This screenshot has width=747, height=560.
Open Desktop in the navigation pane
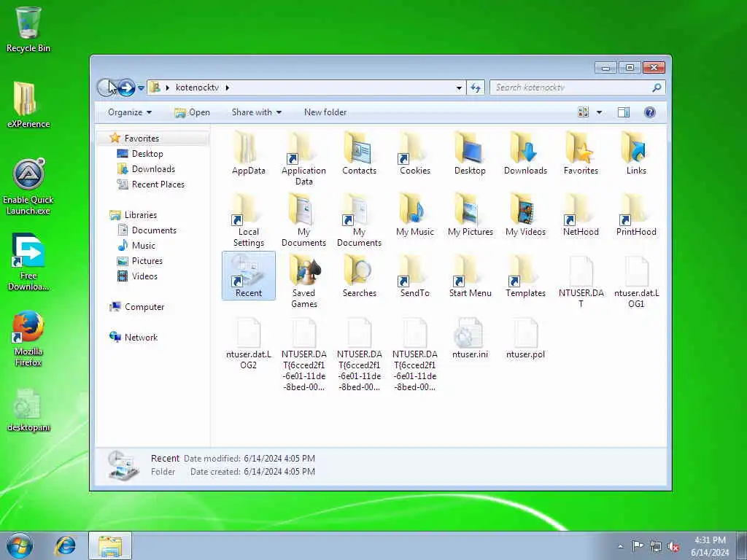tap(147, 154)
